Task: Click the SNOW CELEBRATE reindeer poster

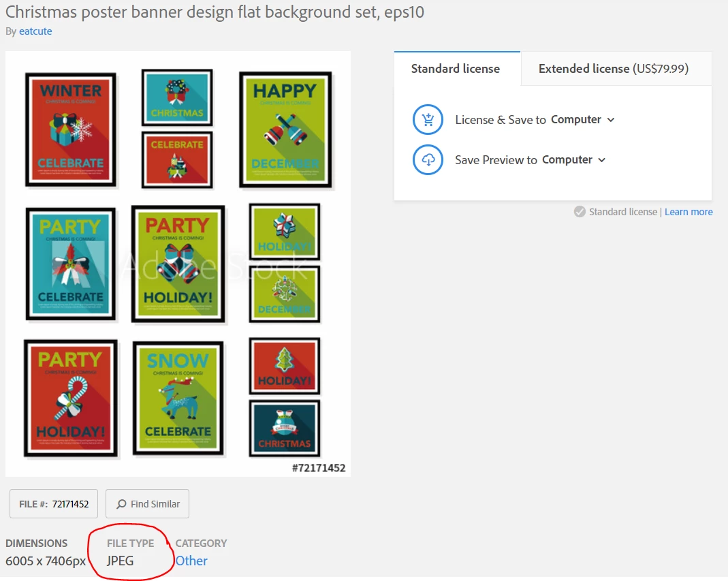Action: pos(178,398)
